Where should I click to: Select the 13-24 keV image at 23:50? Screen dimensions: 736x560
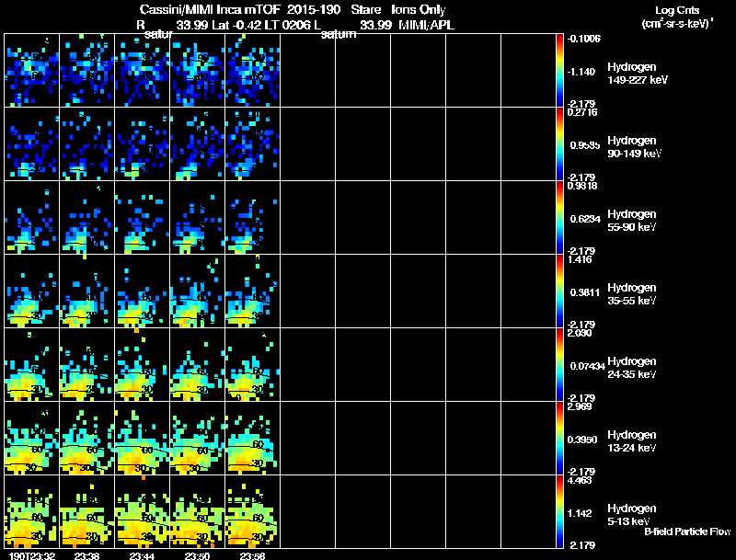click(x=198, y=439)
